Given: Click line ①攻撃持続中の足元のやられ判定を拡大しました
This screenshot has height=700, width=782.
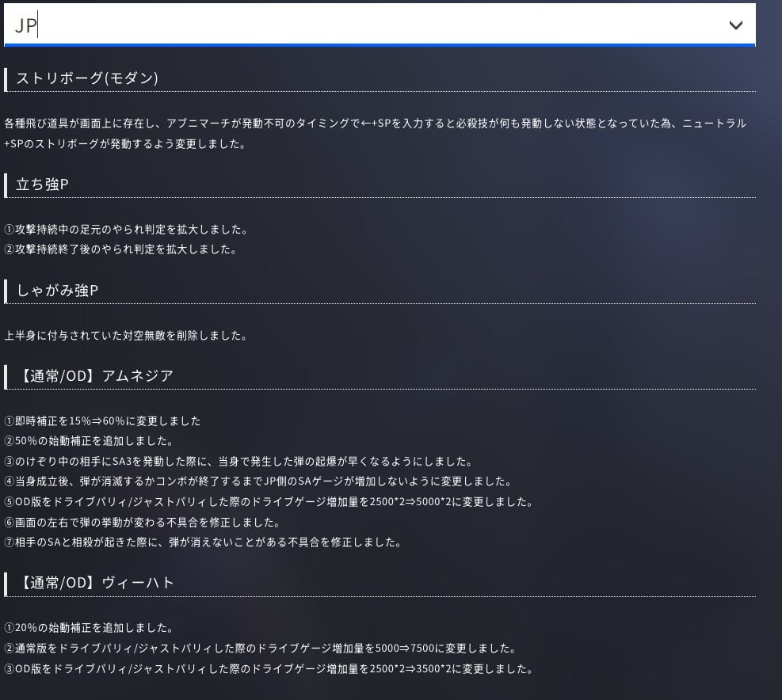Looking at the screenshot, I should click(x=126, y=230).
